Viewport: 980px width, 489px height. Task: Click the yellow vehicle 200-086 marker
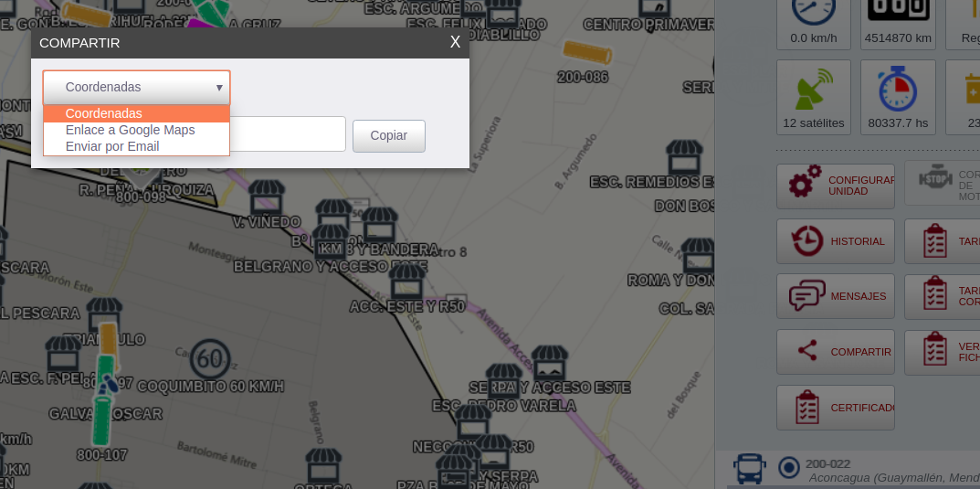pos(587,53)
